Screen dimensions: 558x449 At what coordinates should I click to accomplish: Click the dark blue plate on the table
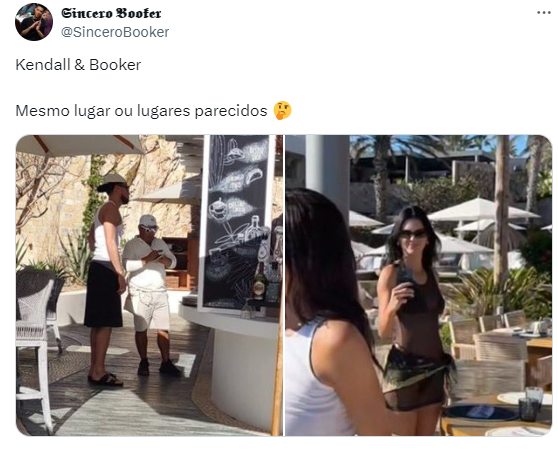[480, 413]
